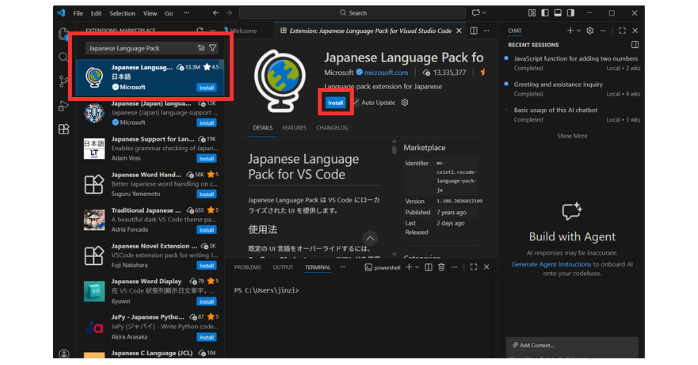Viewport: 698px width, 365px height.
Task: Open chat settings gear icon
Action: pyautogui.click(x=590, y=31)
